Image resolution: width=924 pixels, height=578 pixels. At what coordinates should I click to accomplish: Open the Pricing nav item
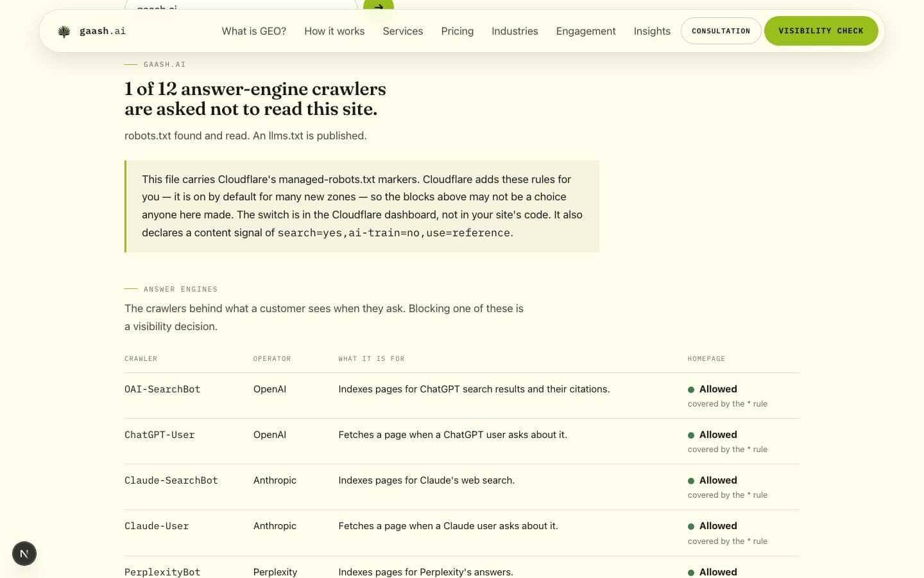pos(458,31)
